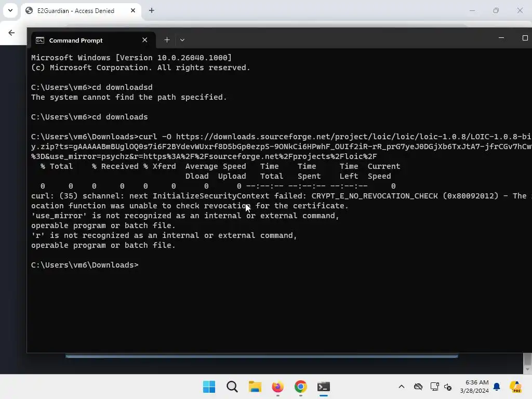Viewport: 532px width, 399px height.
Task: Expand the terminal profile dropdown arrow
Action: (182, 40)
